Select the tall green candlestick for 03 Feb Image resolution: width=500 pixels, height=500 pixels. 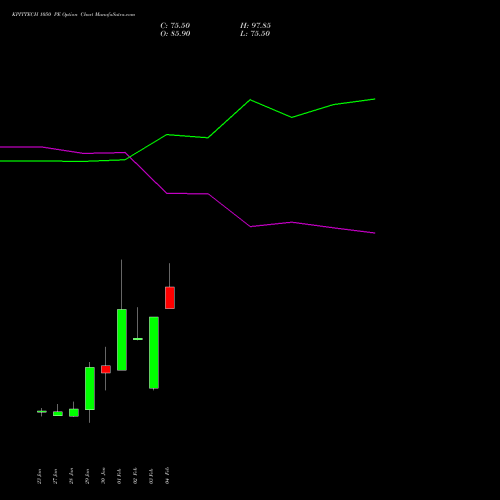coord(154,353)
